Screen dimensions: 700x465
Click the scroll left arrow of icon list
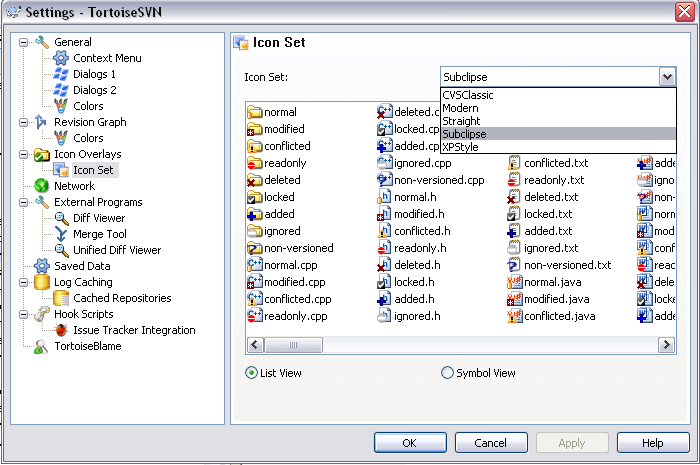[x=255, y=345]
